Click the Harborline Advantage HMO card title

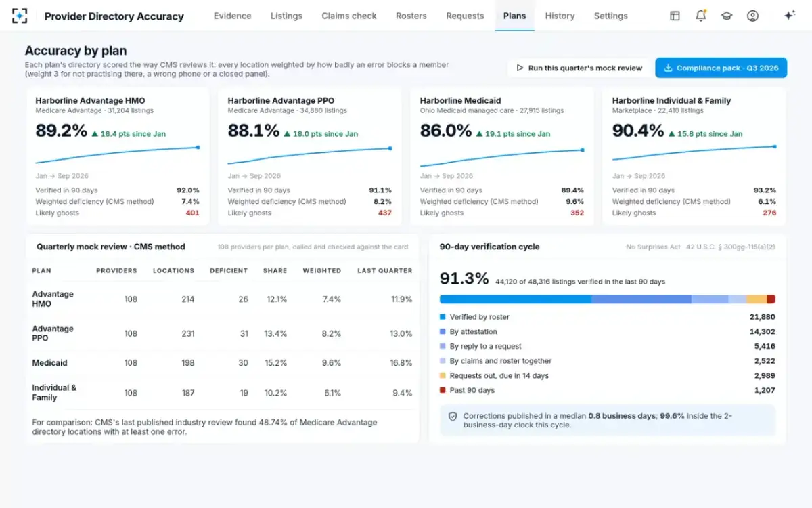[89, 100]
